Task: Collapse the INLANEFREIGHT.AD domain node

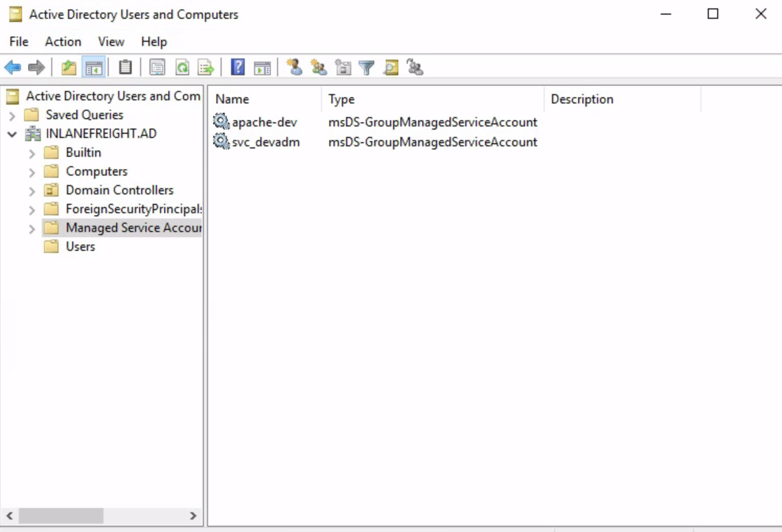Action: [12, 134]
